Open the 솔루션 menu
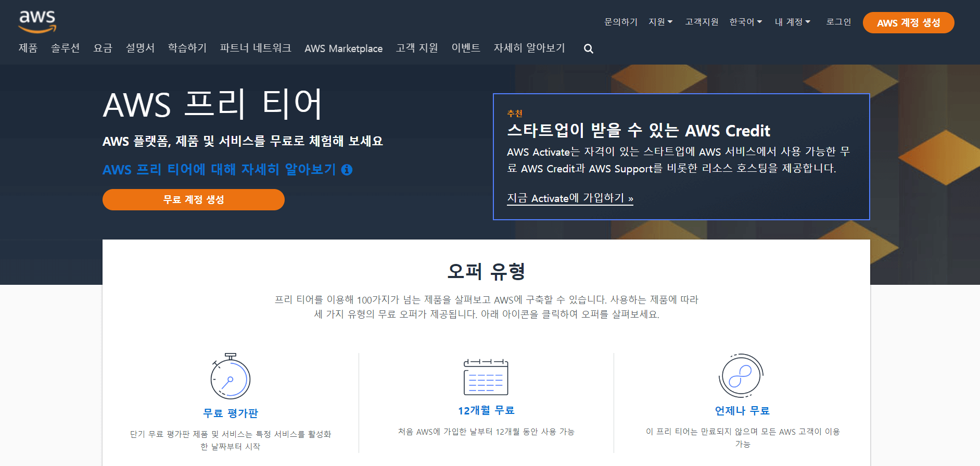The height and width of the screenshot is (466, 980). [65, 48]
